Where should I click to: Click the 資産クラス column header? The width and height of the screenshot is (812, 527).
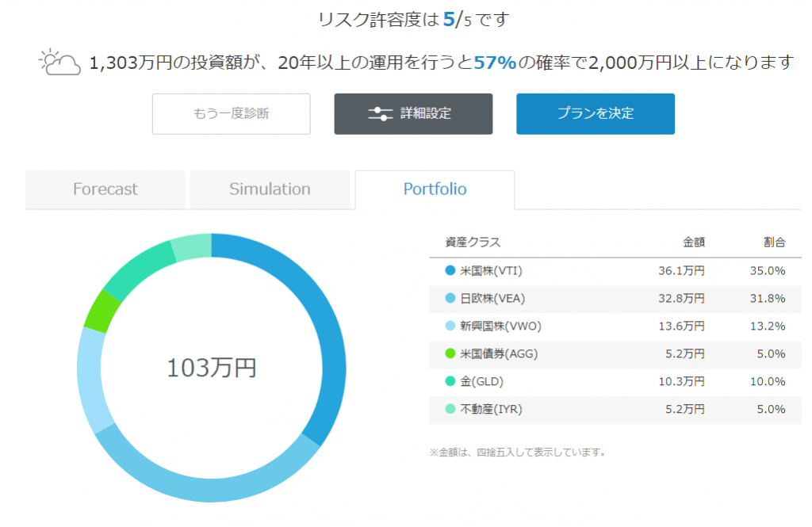[473, 242]
